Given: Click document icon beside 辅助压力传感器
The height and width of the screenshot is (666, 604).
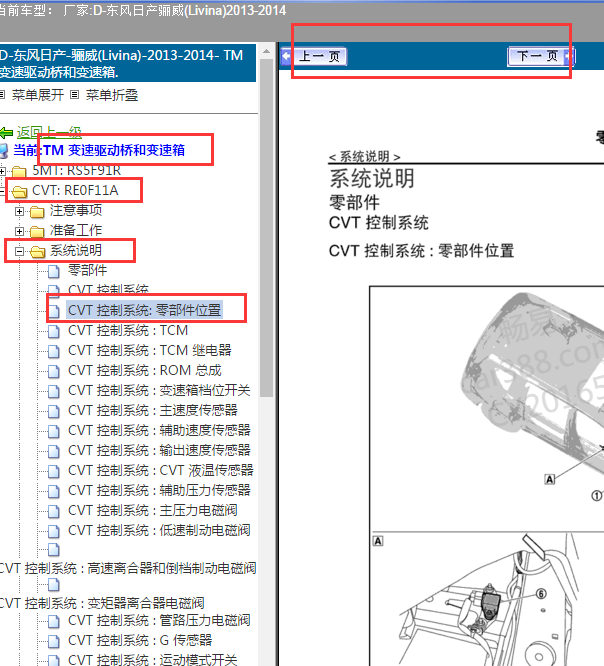Looking at the screenshot, I should coord(54,491).
